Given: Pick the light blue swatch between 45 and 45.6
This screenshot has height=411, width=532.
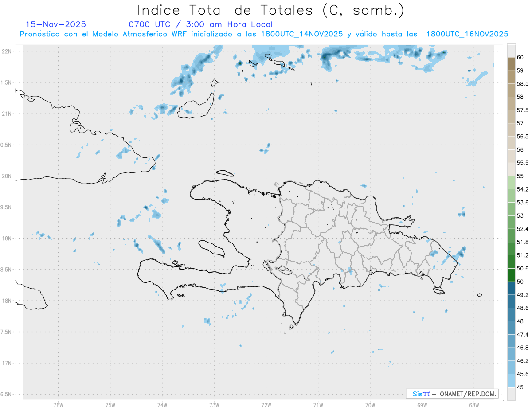Looking at the screenshot, I should (x=511, y=380).
